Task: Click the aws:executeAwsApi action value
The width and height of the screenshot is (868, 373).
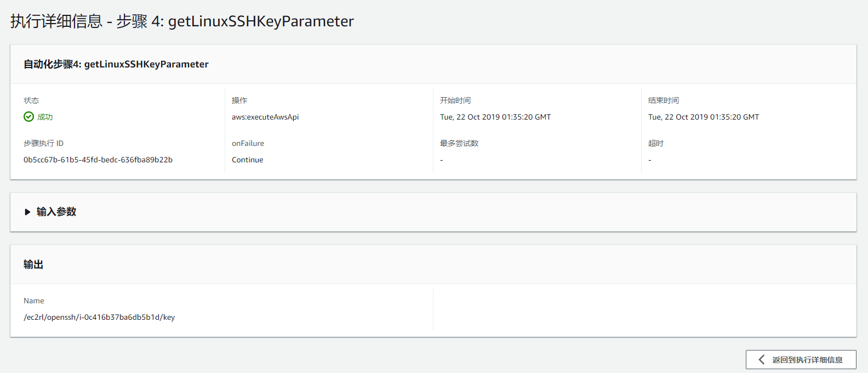Action: 265,117
